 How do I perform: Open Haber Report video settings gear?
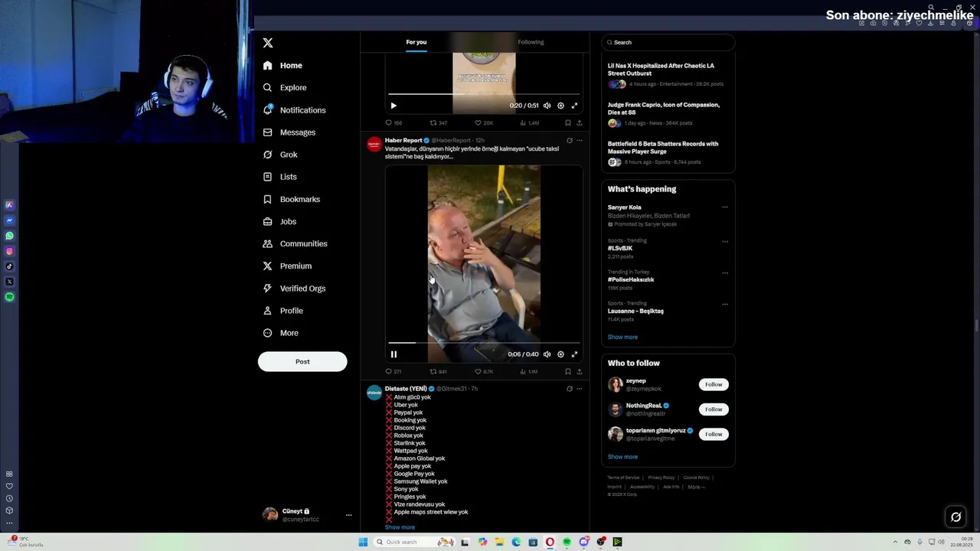tap(560, 354)
